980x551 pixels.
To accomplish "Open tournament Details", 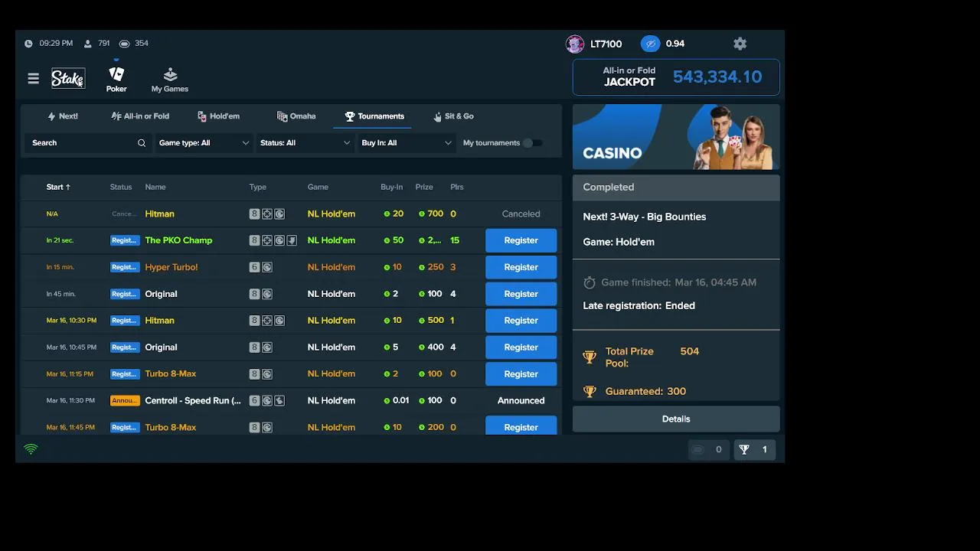I will 676,419.
